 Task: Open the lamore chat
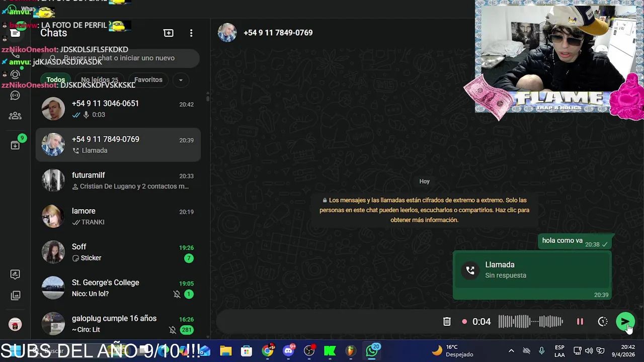118,216
